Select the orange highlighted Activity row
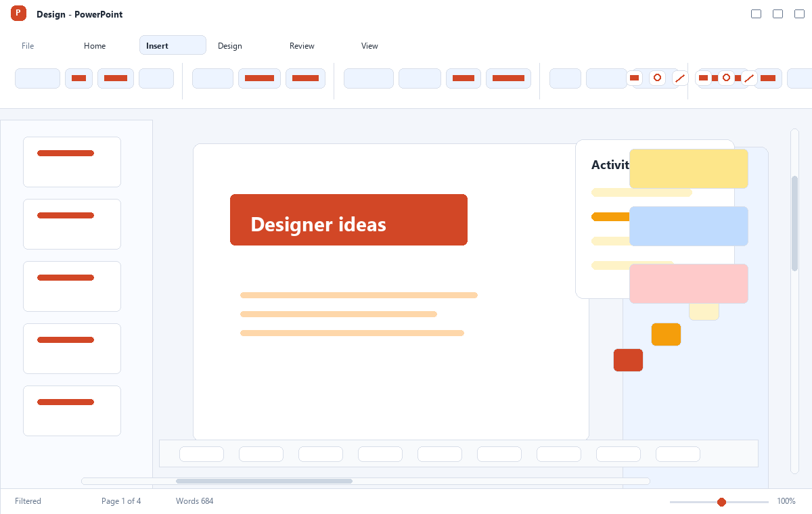This screenshot has height=514, width=812. tap(610, 216)
